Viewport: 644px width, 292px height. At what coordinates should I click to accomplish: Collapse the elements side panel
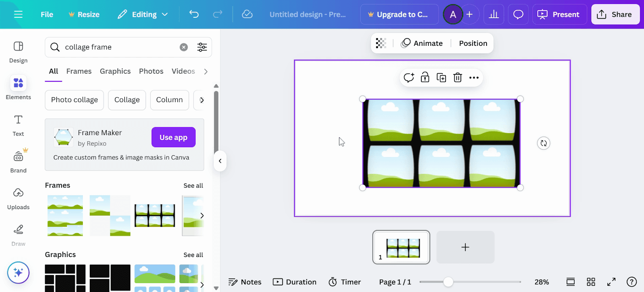[220, 161]
